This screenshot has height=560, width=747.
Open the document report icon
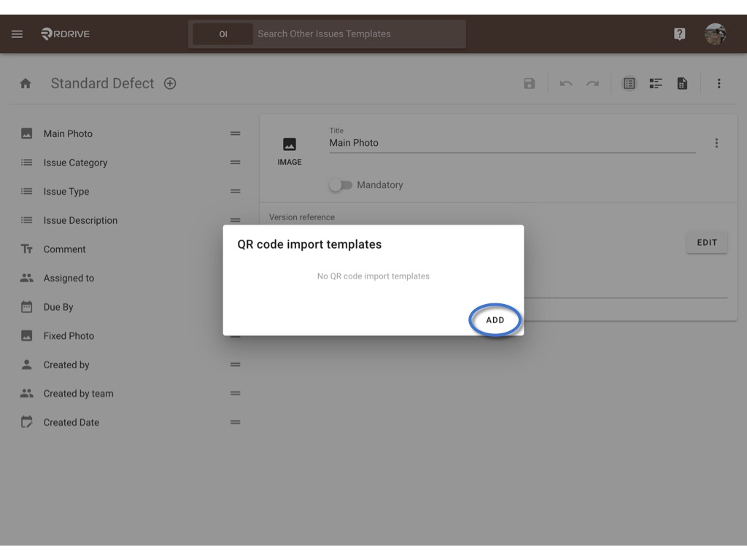click(682, 84)
